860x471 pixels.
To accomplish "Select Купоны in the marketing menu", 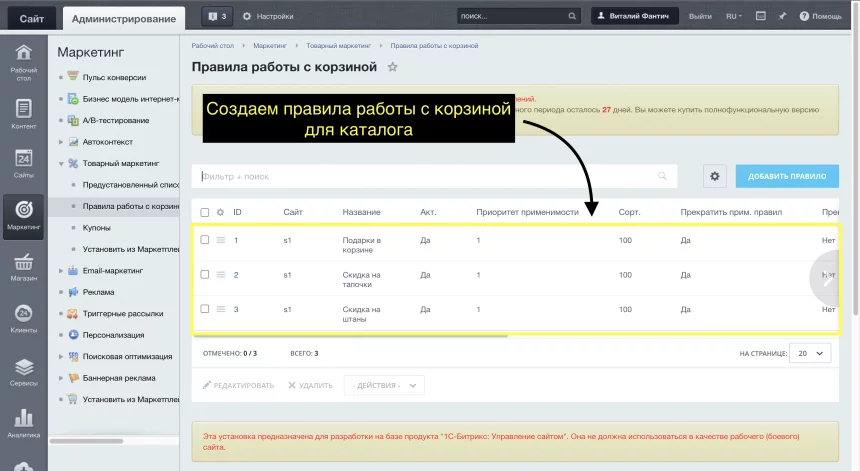I will point(97,228).
